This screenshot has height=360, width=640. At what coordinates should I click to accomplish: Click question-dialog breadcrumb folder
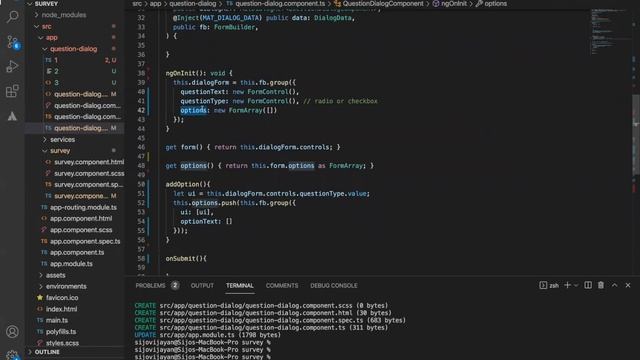(193, 4)
